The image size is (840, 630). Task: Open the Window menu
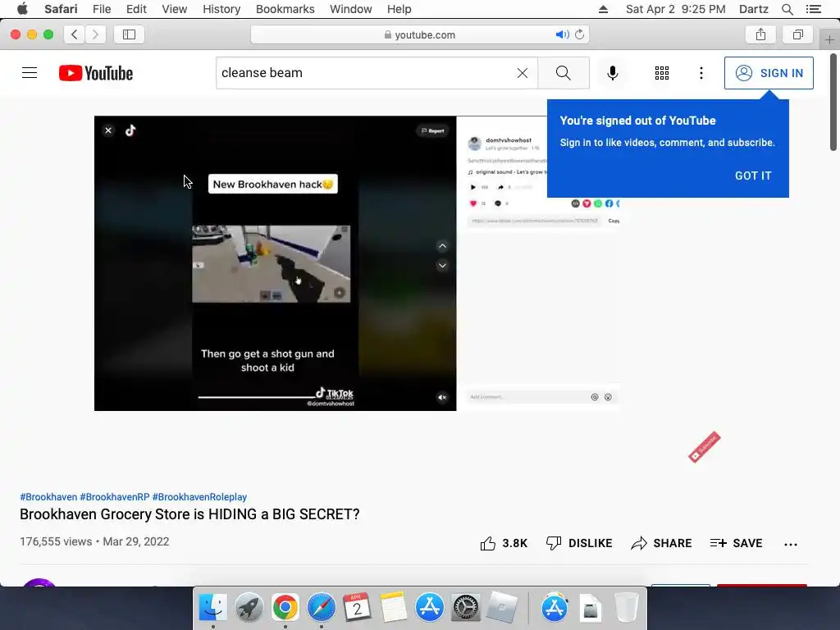[x=350, y=9]
